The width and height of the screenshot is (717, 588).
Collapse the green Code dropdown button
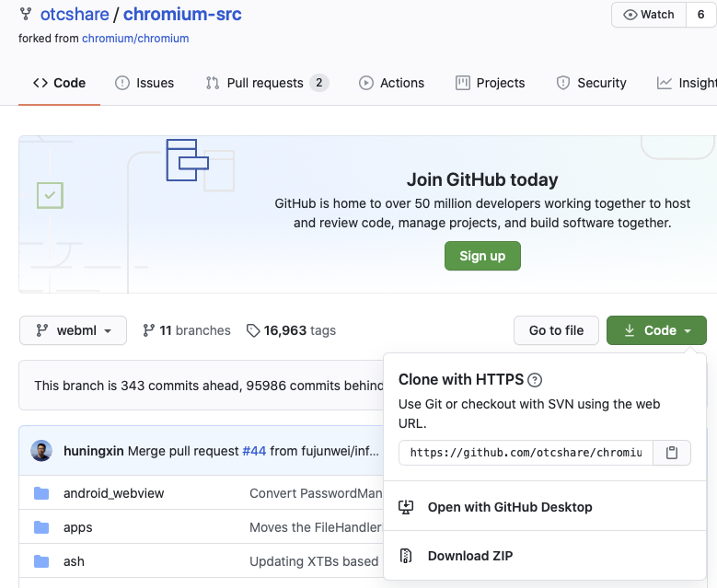(656, 330)
